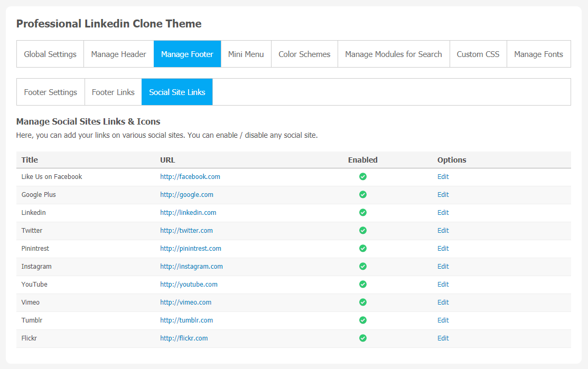Switch to the Custom CSS tab

[x=478, y=54]
